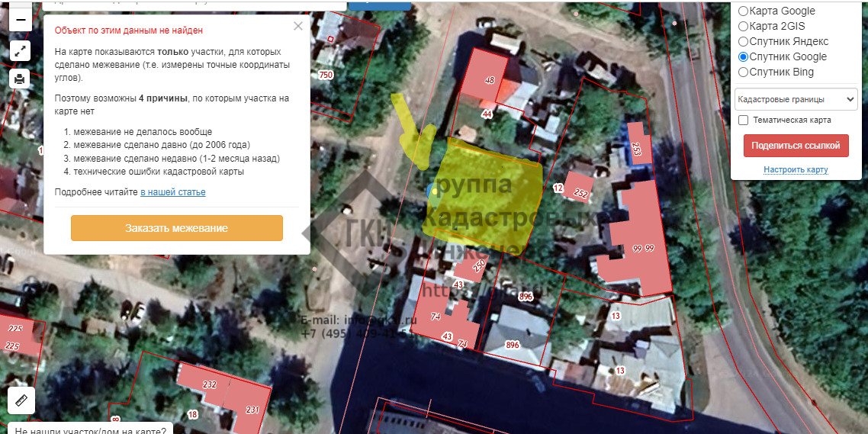Select the pink building numbered 252
Image resolution: width=868 pixels, height=434 pixels.
pos(579,187)
